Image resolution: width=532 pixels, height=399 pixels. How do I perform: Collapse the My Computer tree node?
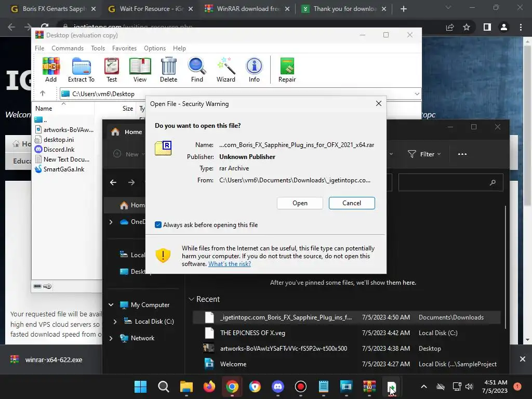[x=111, y=304]
